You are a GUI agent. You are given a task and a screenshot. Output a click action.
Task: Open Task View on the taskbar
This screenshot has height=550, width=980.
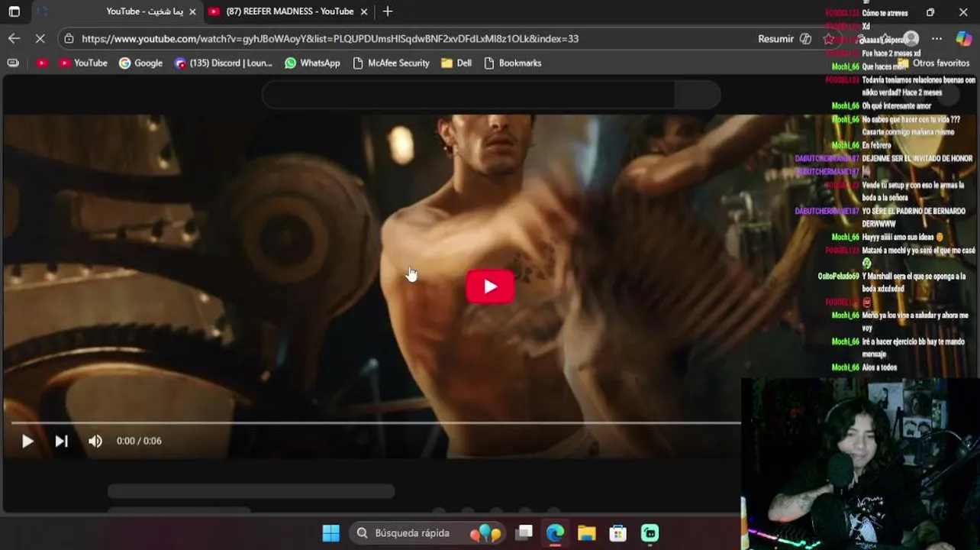click(524, 533)
